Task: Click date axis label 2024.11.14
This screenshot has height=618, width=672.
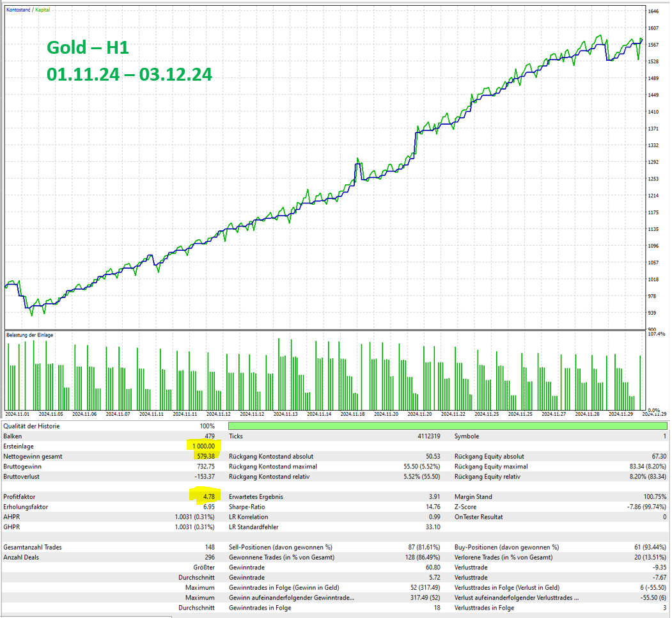Action: coord(319,414)
